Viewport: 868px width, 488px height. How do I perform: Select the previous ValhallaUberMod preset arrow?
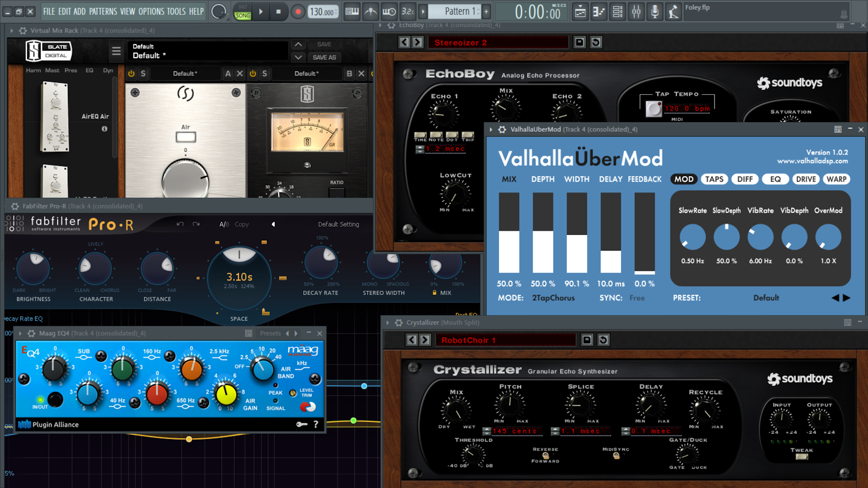[x=835, y=298]
